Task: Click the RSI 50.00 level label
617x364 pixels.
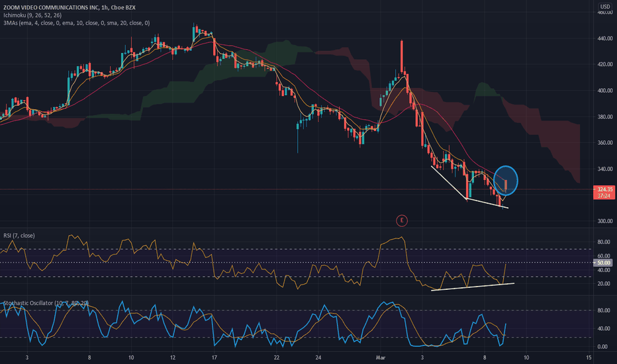Action: 603,263
